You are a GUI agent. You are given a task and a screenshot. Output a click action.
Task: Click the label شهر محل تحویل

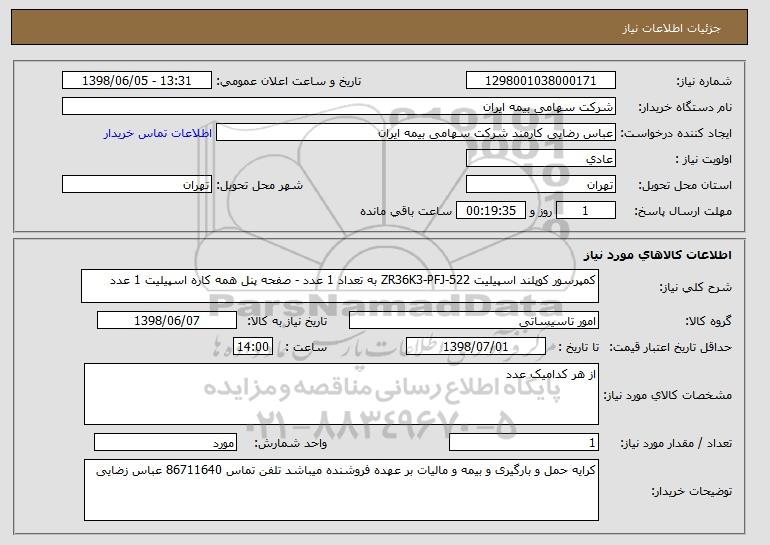point(260,186)
